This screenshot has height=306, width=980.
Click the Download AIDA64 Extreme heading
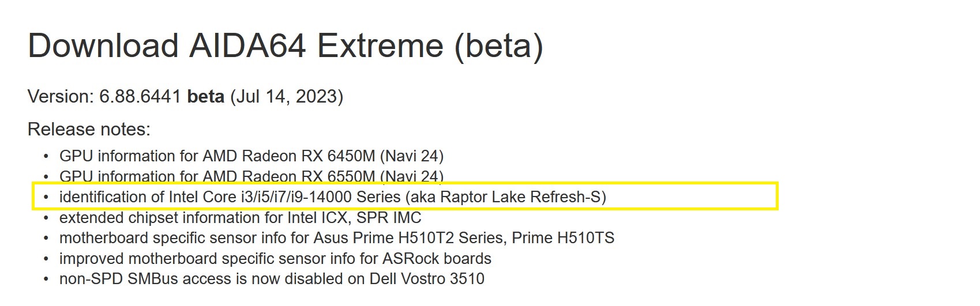coord(285,46)
